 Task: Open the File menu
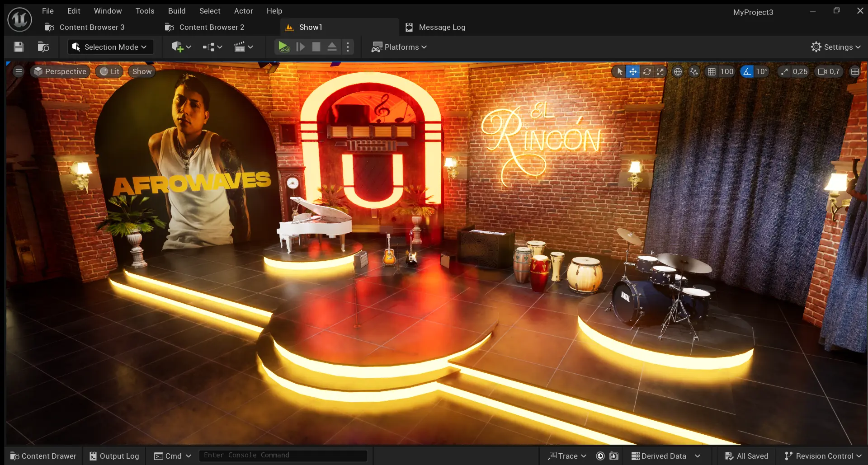coord(48,11)
